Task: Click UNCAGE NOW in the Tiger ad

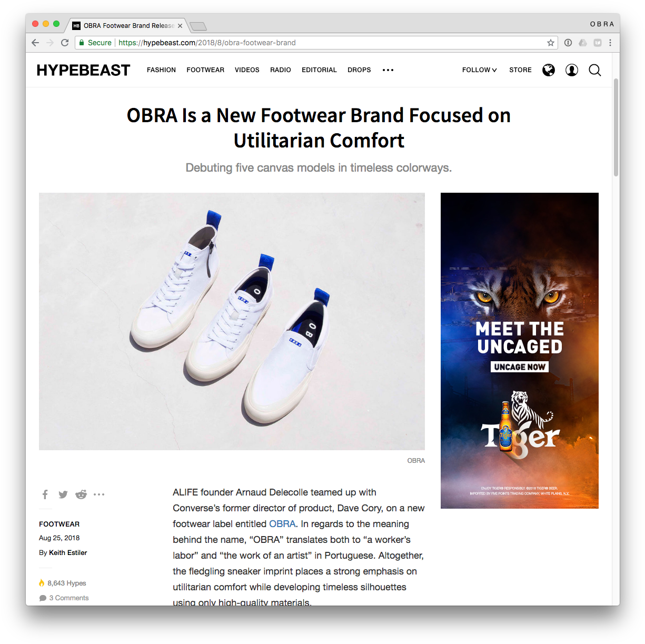Action: (x=520, y=367)
